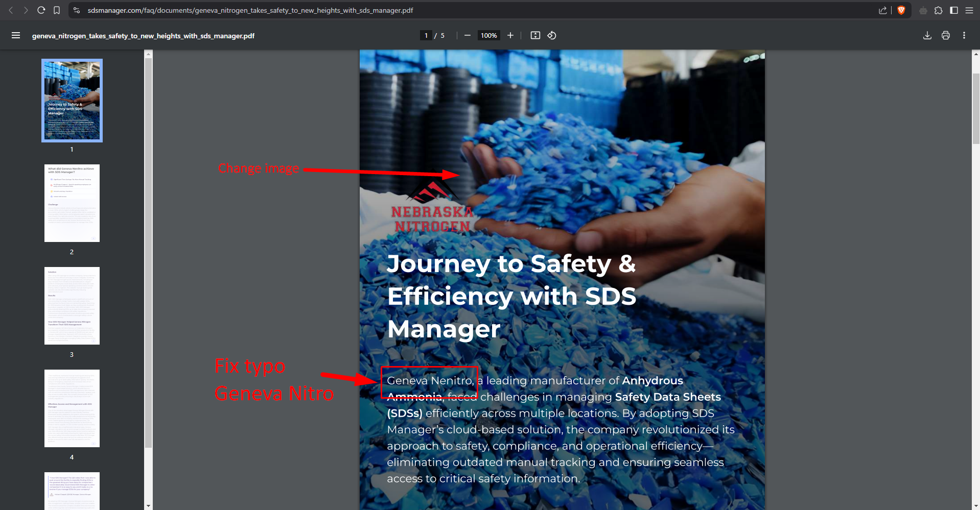Rotate the PDF counterclockwise
The image size is (980, 510).
point(552,35)
